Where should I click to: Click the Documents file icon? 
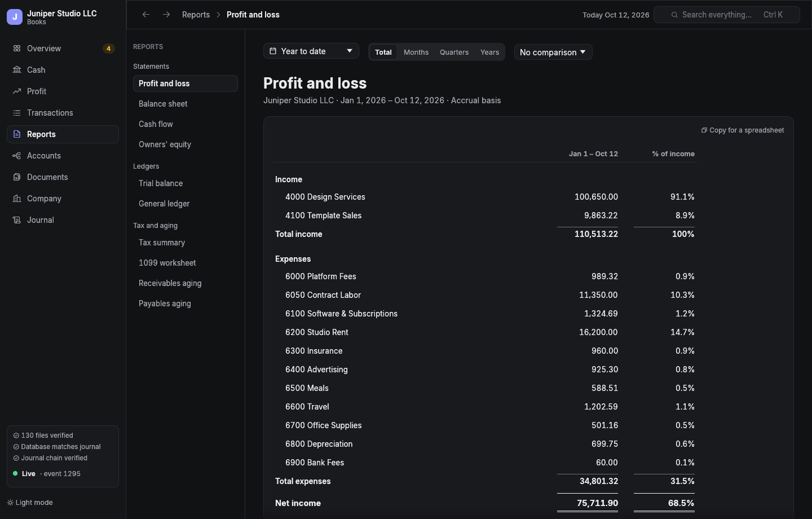(x=17, y=177)
